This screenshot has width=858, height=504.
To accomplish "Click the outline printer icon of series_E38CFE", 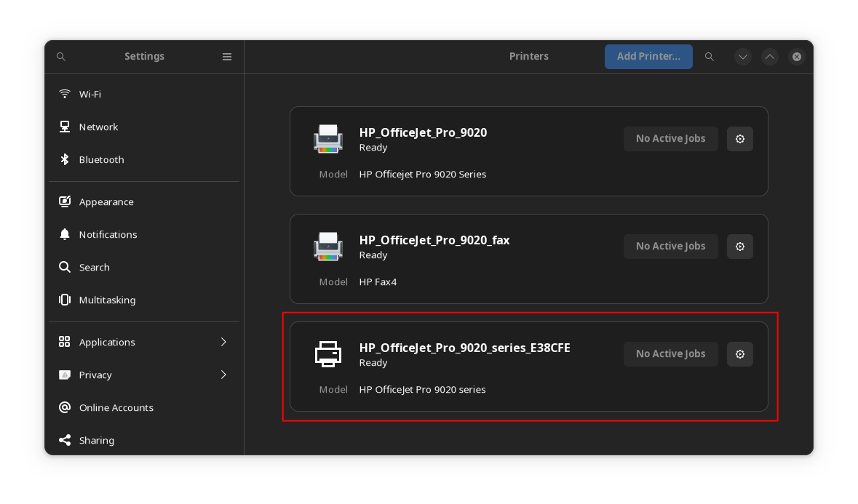I will (328, 354).
